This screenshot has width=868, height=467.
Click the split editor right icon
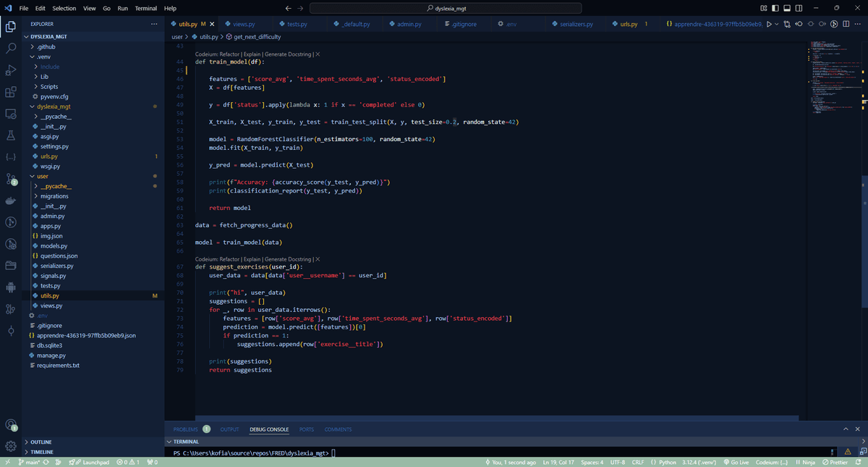(x=846, y=24)
